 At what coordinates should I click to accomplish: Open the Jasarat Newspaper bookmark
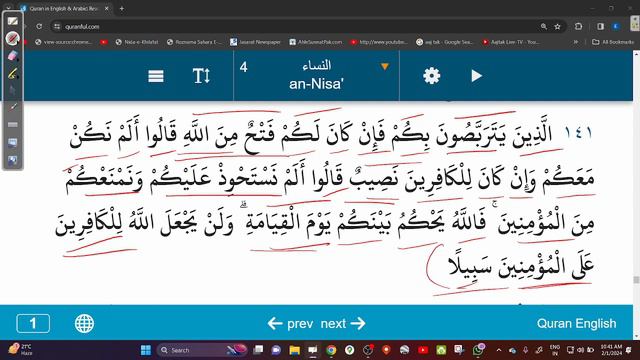256,42
